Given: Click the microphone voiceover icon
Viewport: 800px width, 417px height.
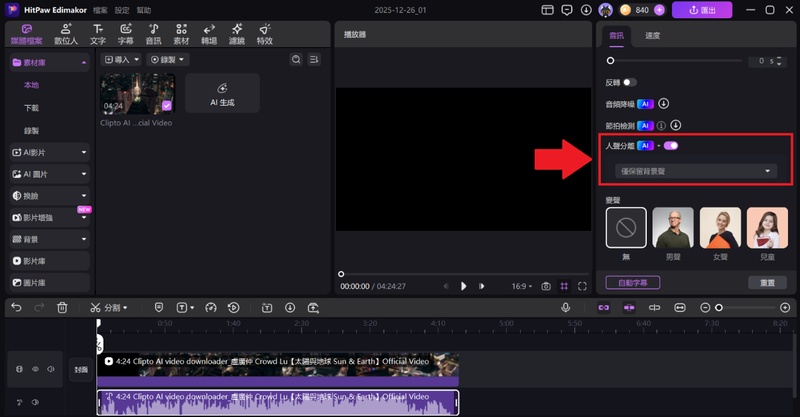Looking at the screenshot, I should (566, 308).
